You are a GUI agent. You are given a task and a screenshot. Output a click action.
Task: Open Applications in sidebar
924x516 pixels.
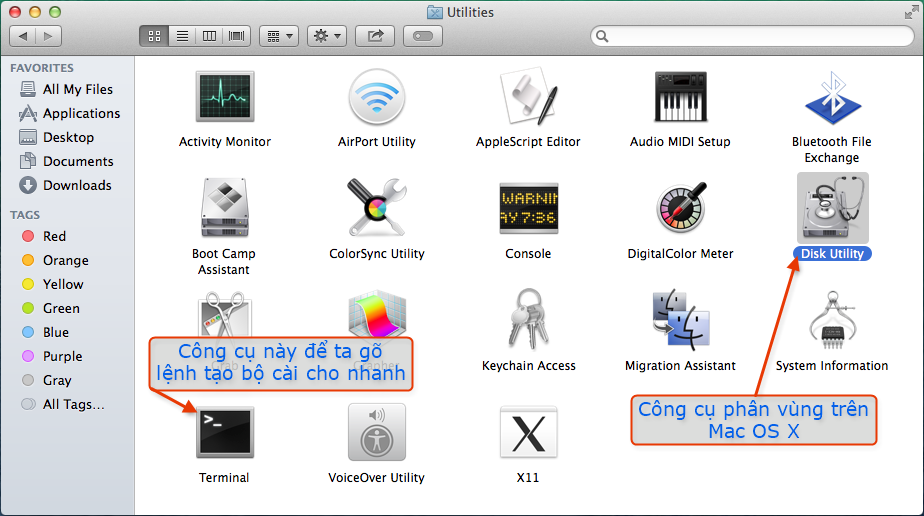click(x=70, y=113)
